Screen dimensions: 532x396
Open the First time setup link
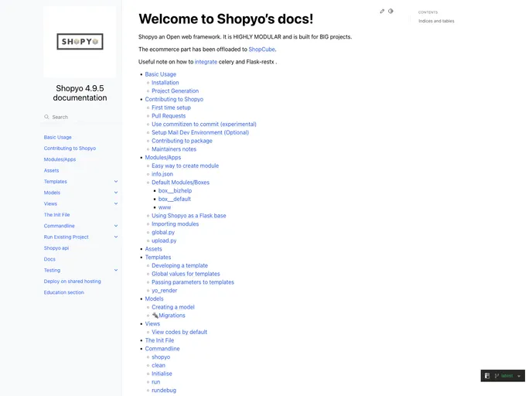tap(172, 108)
